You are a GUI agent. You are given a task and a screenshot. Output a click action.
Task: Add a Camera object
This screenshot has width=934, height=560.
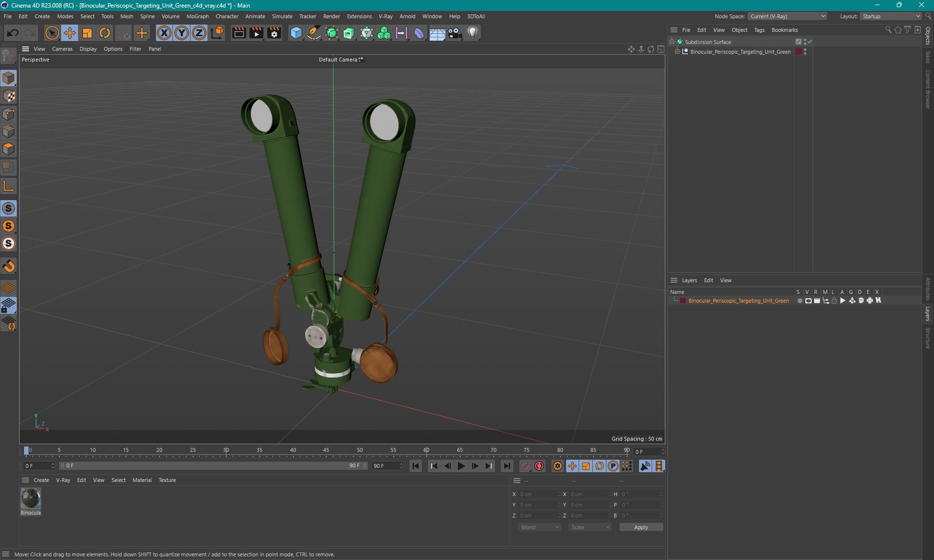click(x=455, y=33)
